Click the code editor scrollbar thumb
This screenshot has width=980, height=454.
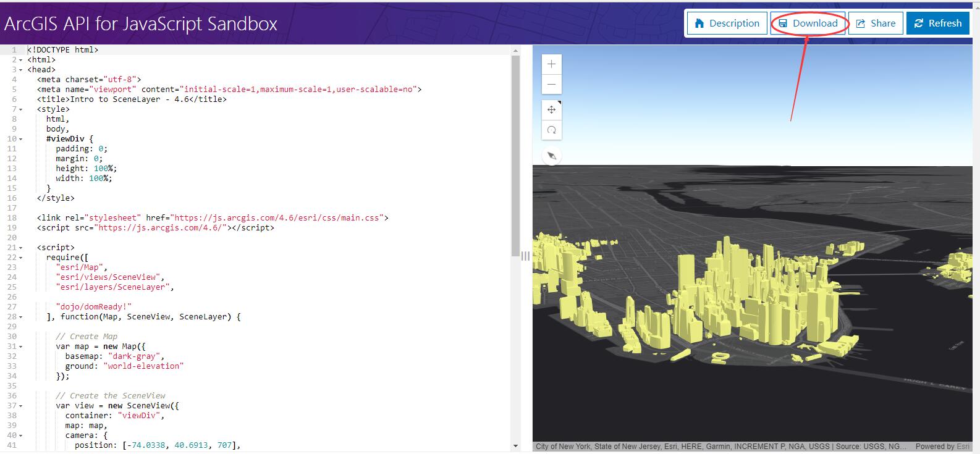515,156
